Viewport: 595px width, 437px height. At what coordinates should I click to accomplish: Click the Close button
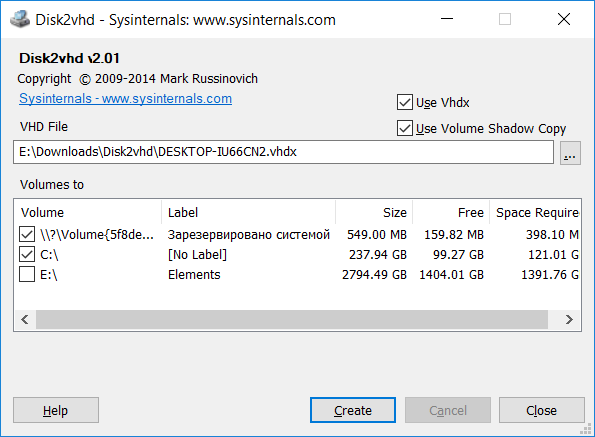pyautogui.click(x=541, y=410)
